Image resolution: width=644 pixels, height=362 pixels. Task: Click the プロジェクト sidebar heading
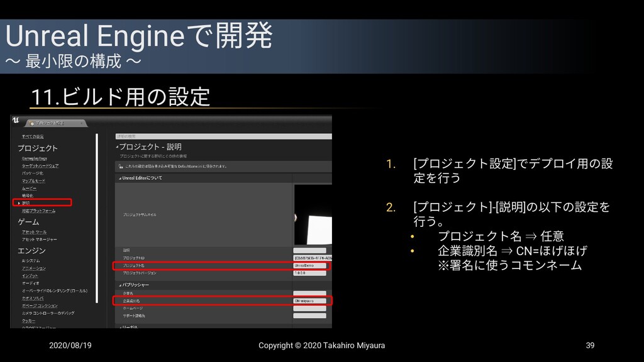37,148
